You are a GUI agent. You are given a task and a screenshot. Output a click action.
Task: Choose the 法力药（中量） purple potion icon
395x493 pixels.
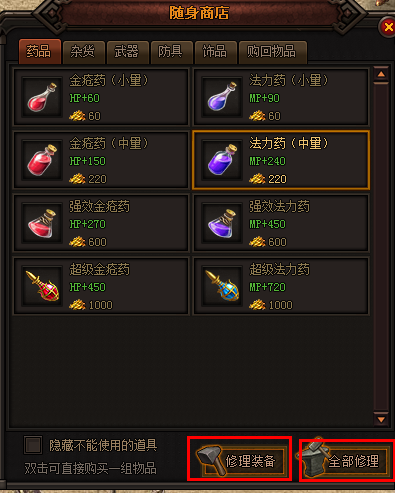pos(222,160)
